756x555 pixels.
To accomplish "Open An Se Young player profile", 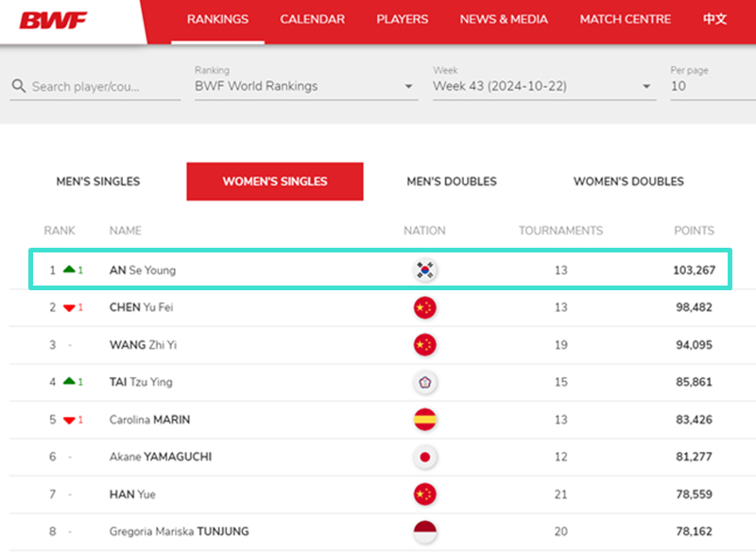I will coord(143,270).
